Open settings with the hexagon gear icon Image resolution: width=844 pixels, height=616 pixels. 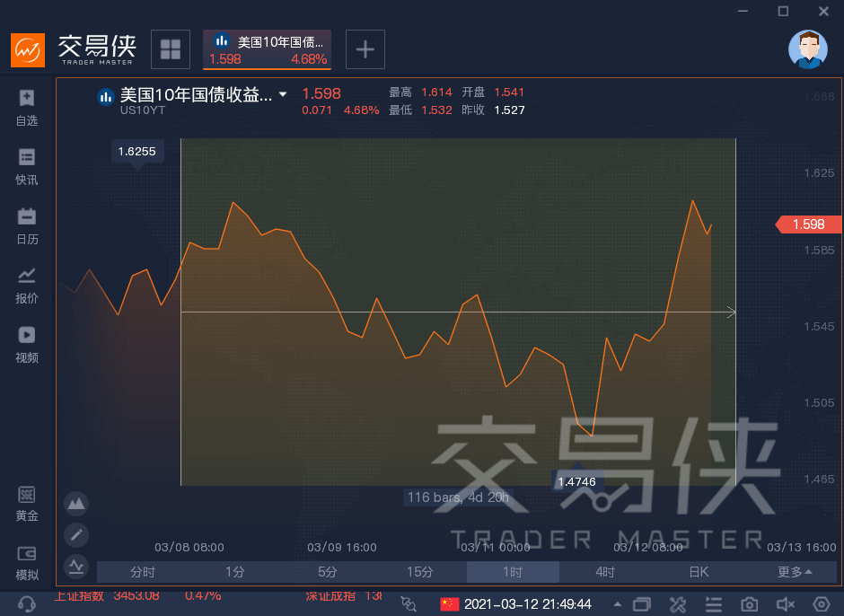(822, 604)
